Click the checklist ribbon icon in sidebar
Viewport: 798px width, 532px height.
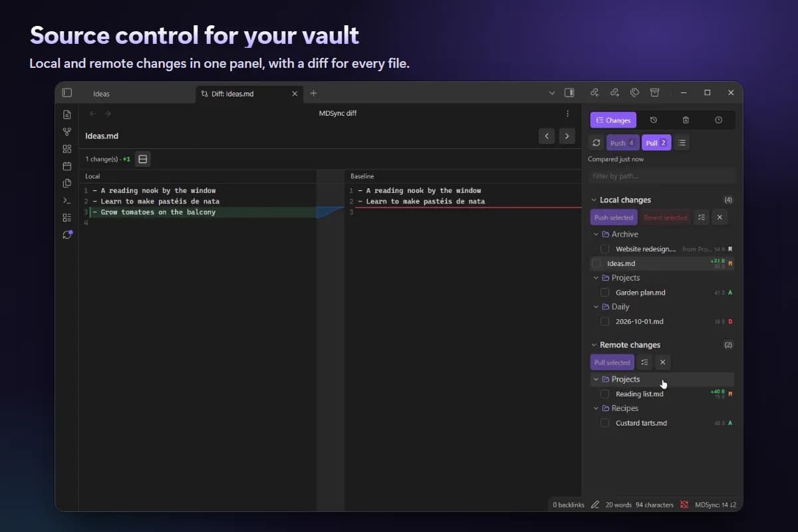[67, 217]
